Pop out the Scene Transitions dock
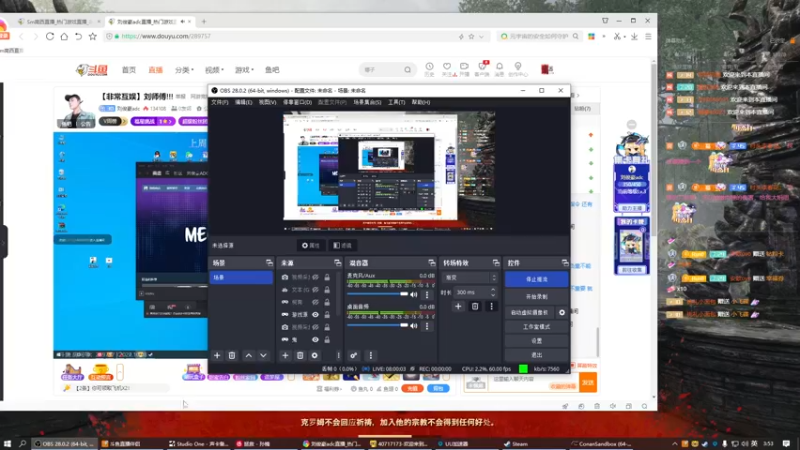Viewport: 800px width, 450px height. [496, 263]
